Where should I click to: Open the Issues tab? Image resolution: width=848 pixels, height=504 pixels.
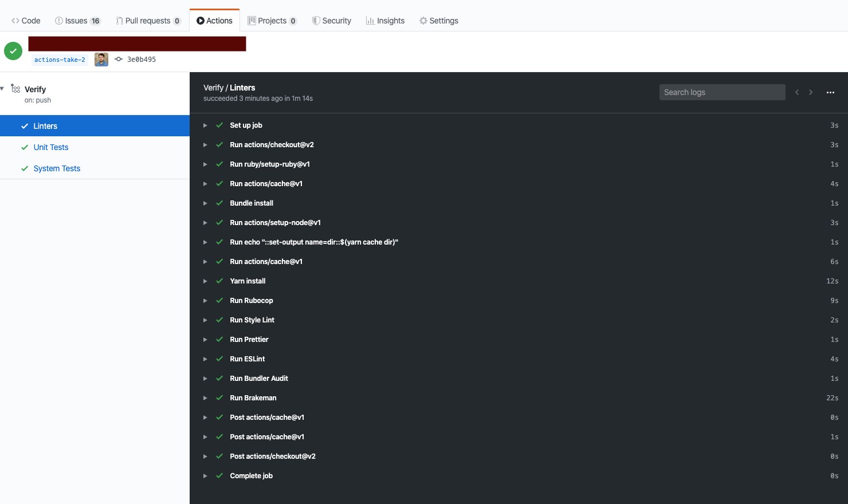coord(78,21)
